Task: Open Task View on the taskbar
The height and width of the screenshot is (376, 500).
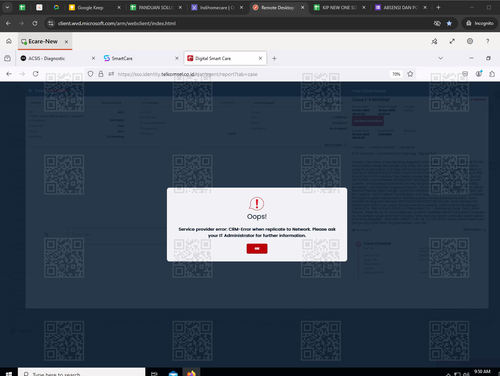Action: click(154, 373)
